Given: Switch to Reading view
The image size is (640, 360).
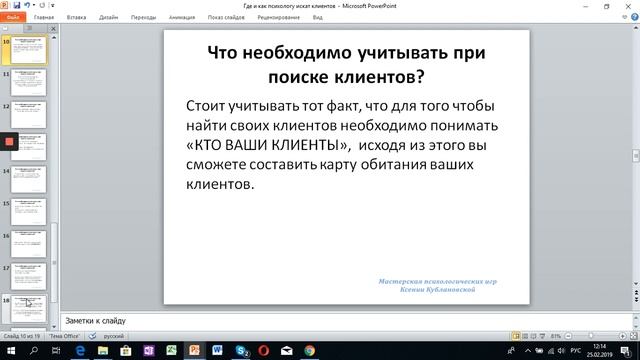Looking at the screenshot, I should pyautogui.click(x=533, y=336).
